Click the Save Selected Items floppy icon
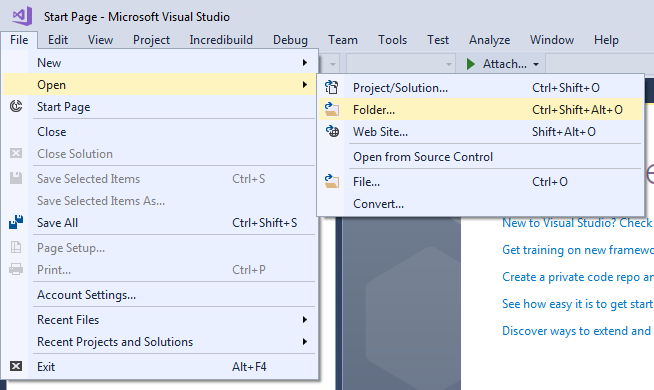Screen dimensions: 654x390 coord(16,179)
